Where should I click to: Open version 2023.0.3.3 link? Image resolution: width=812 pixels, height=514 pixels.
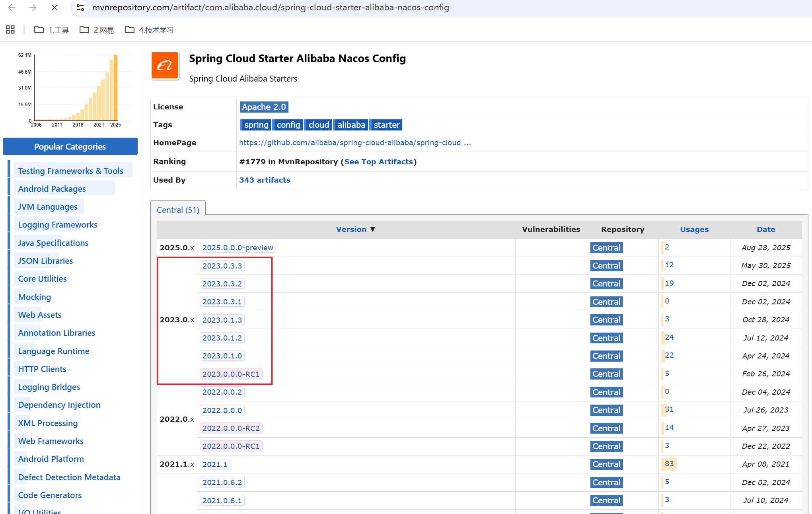click(222, 266)
